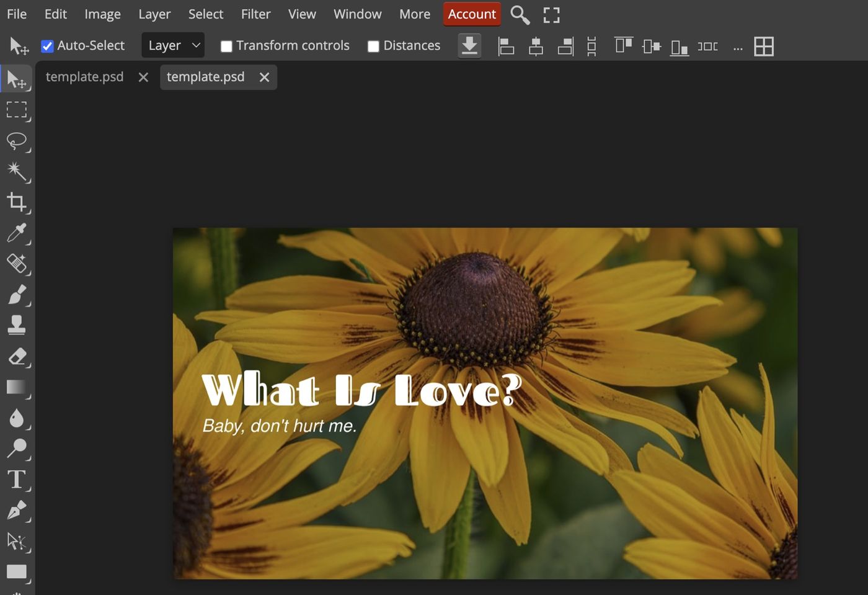Open the search magnifier in menu bar

520,15
